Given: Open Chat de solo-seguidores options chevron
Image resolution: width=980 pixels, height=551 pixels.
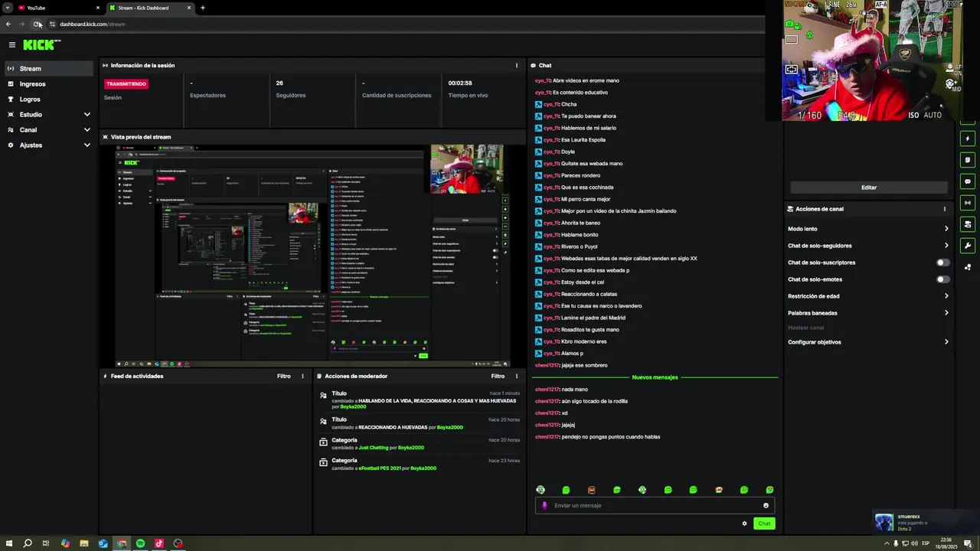Looking at the screenshot, I should pyautogui.click(x=946, y=246).
